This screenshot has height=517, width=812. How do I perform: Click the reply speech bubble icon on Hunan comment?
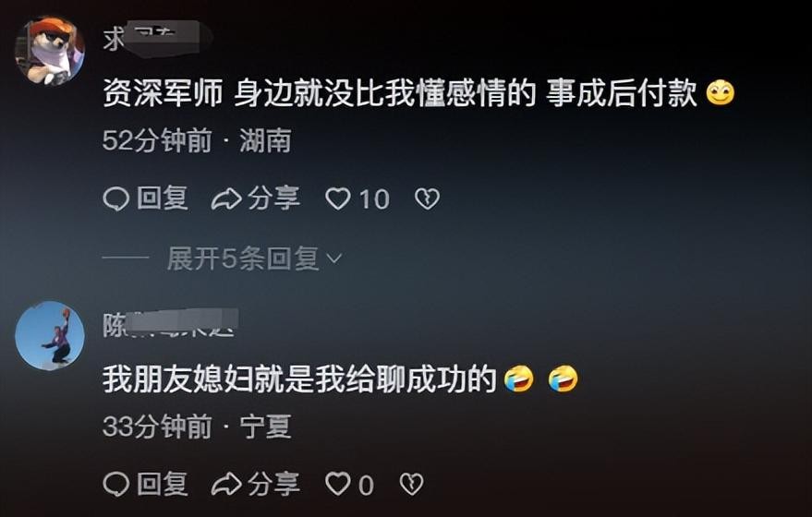(x=116, y=198)
